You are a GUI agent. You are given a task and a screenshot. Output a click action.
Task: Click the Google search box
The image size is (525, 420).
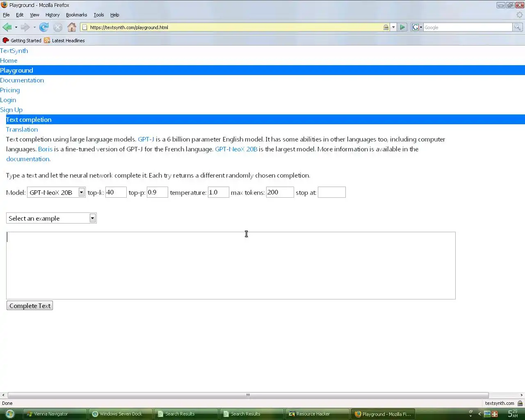point(468,27)
